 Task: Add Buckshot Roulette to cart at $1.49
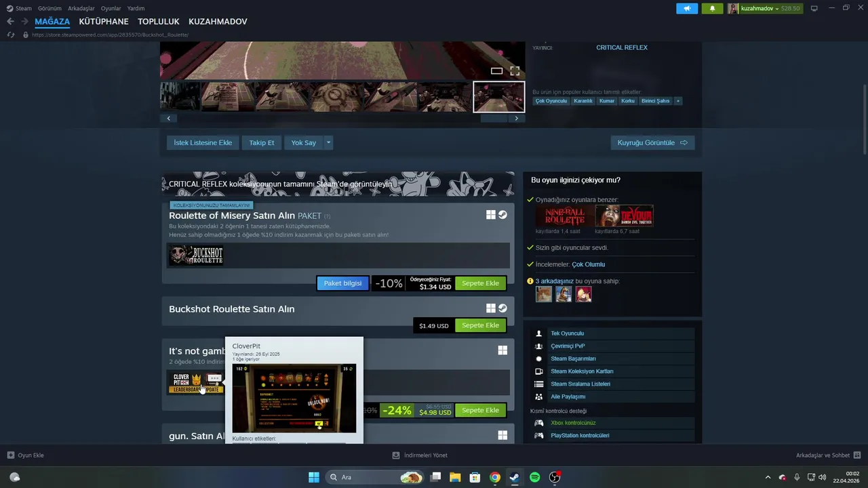point(480,325)
